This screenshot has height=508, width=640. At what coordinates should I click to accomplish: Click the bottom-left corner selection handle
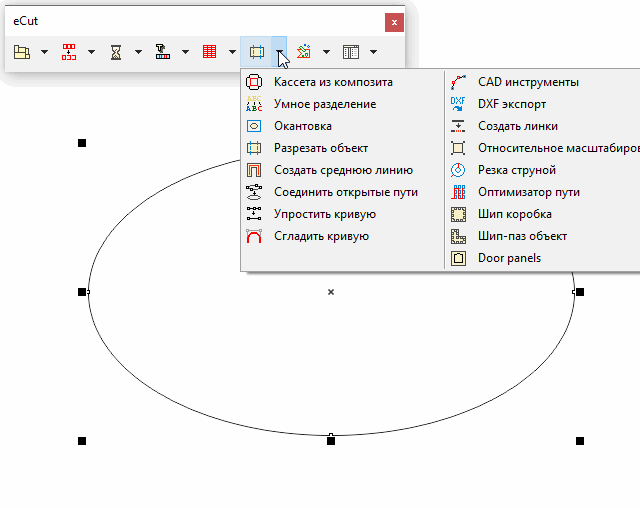[82, 441]
